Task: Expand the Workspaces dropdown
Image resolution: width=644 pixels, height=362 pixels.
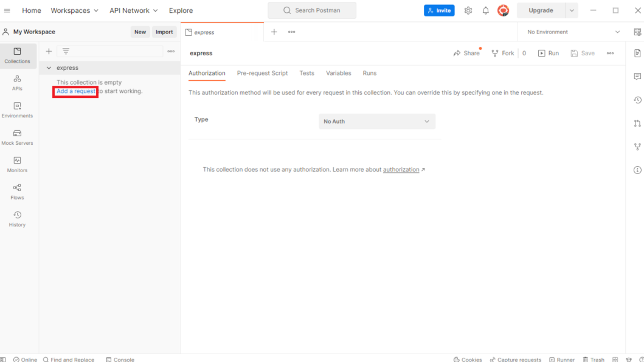Action: point(74,11)
